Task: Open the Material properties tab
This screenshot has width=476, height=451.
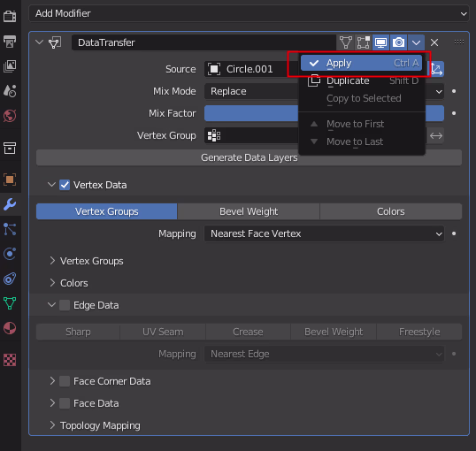Action: [x=10, y=328]
